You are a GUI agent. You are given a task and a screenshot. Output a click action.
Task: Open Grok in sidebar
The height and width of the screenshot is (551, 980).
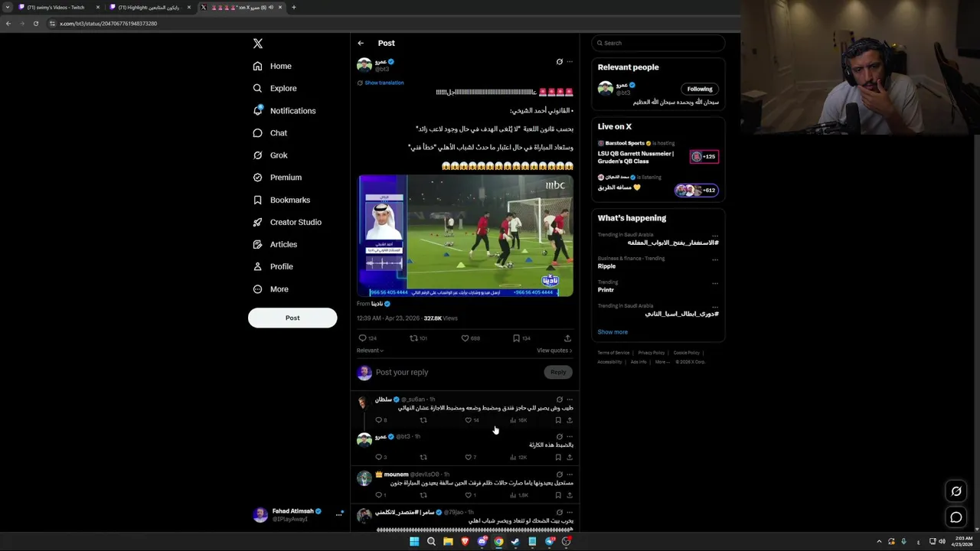point(269,155)
